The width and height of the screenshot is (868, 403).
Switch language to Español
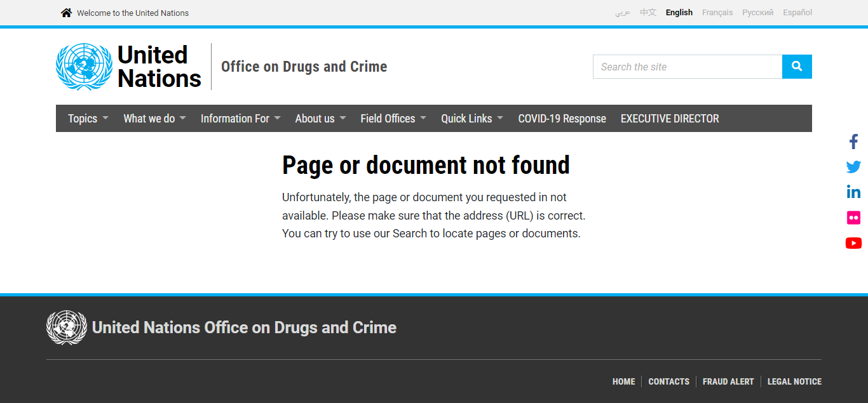(797, 13)
